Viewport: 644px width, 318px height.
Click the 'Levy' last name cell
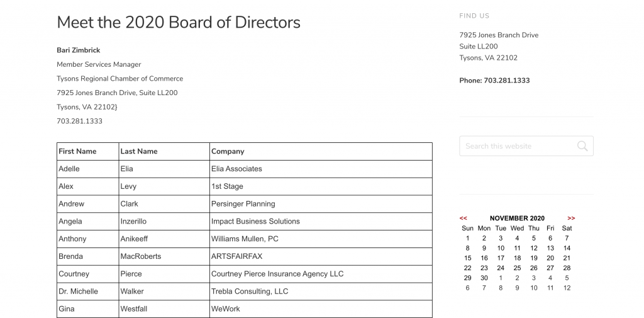click(164, 186)
